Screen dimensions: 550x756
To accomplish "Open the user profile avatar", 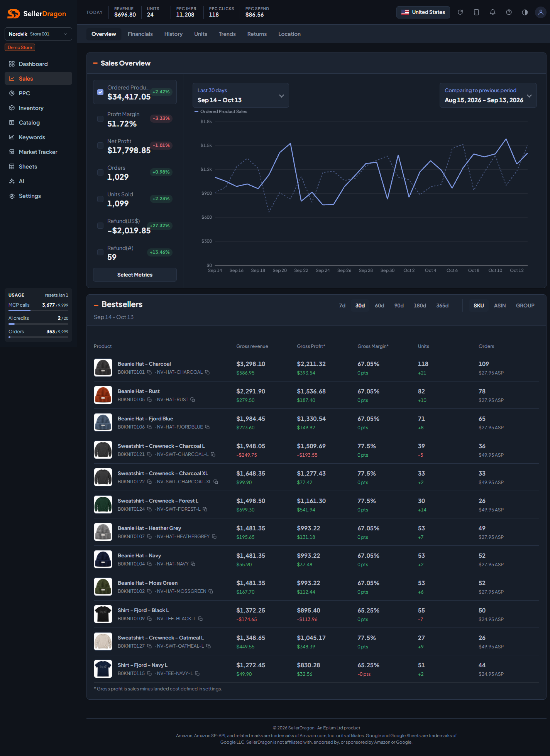I will 541,12.
